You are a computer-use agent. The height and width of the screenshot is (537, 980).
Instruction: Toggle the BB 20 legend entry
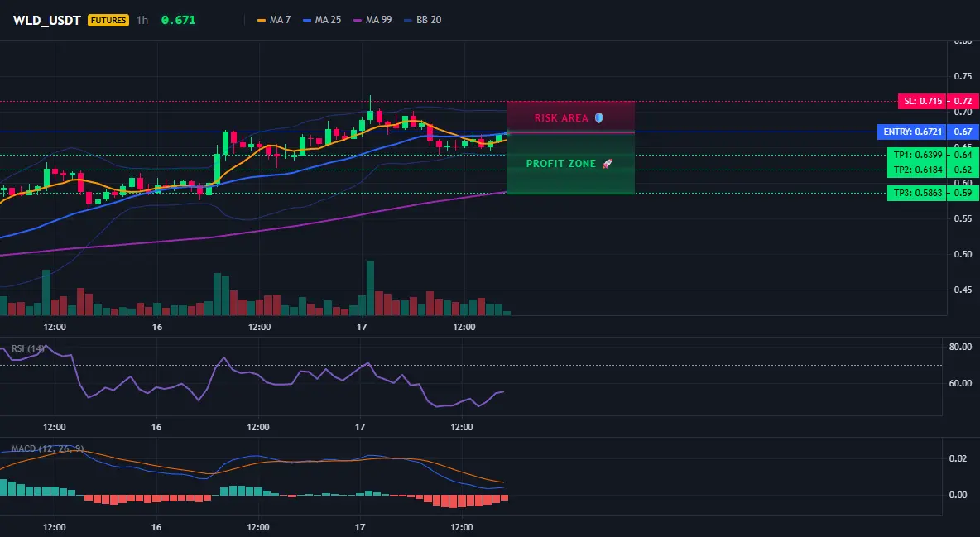point(422,20)
